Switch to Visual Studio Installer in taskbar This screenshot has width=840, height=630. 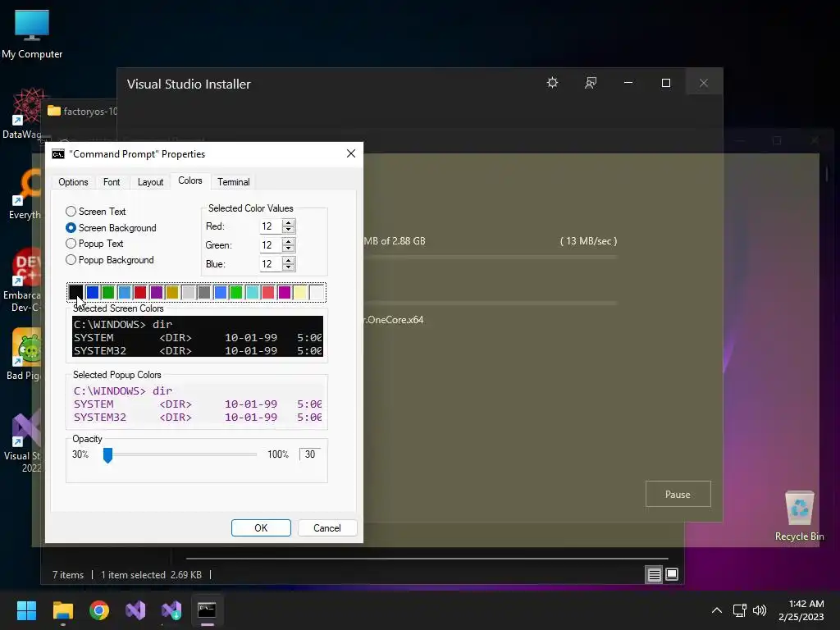click(x=171, y=610)
